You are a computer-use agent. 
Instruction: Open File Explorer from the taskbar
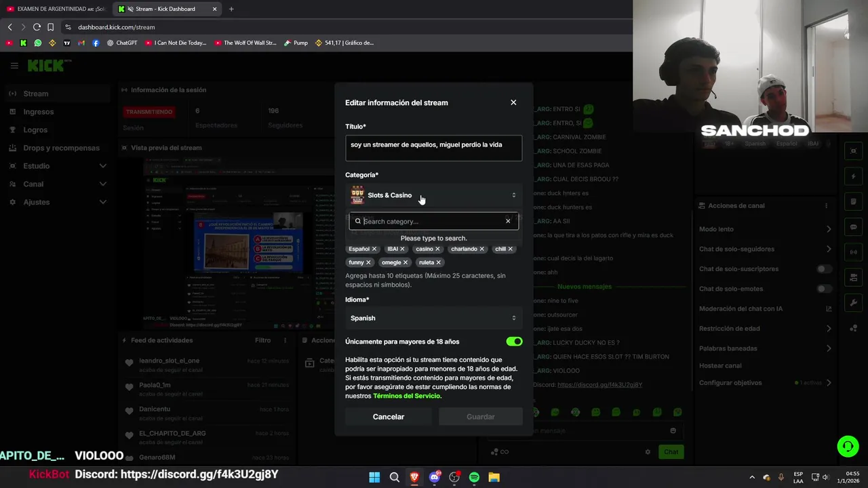tap(494, 477)
